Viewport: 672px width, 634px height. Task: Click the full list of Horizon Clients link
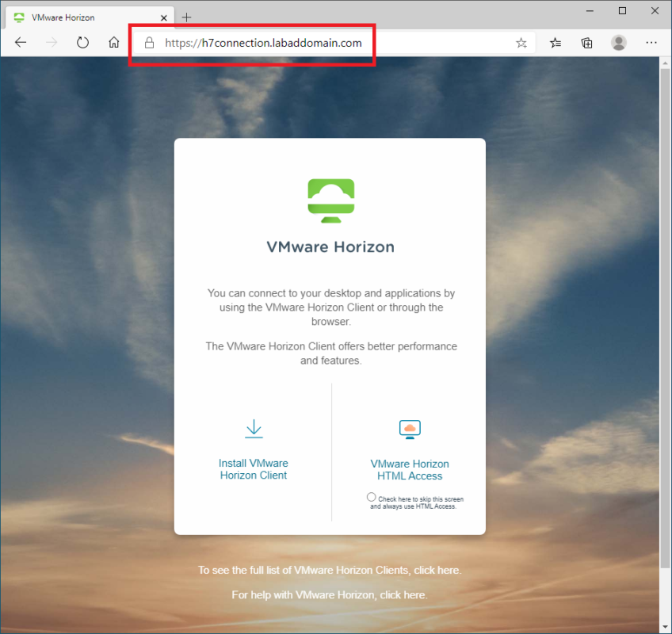coord(435,570)
